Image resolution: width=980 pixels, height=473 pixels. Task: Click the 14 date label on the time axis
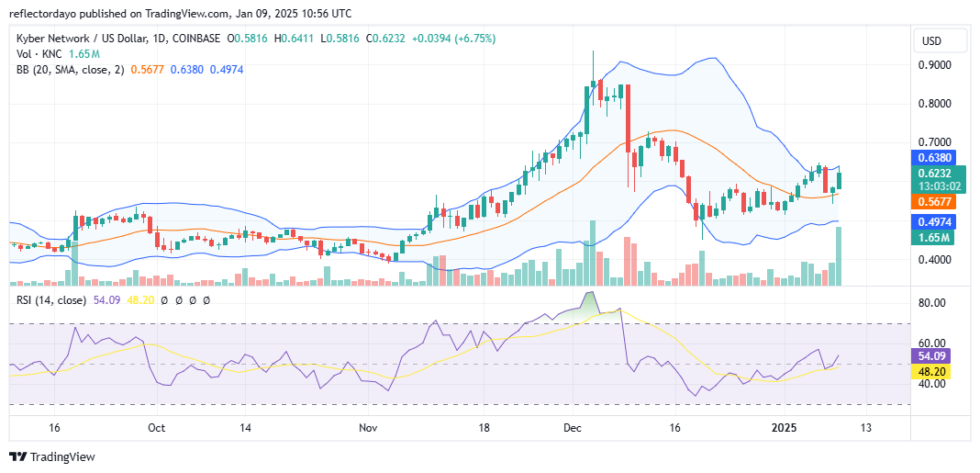point(245,429)
